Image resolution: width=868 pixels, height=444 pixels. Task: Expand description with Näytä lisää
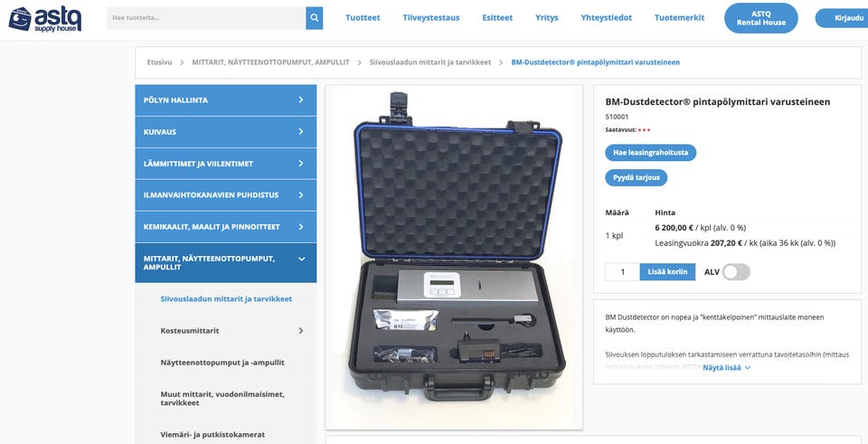pyautogui.click(x=726, y=367)
